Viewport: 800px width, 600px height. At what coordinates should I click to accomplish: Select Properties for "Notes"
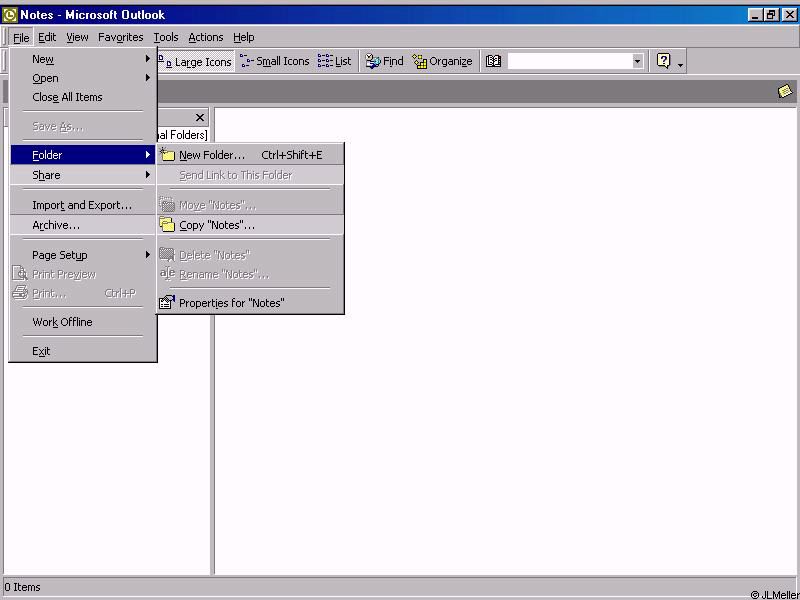pyautogui.click(x=250, y=303)
